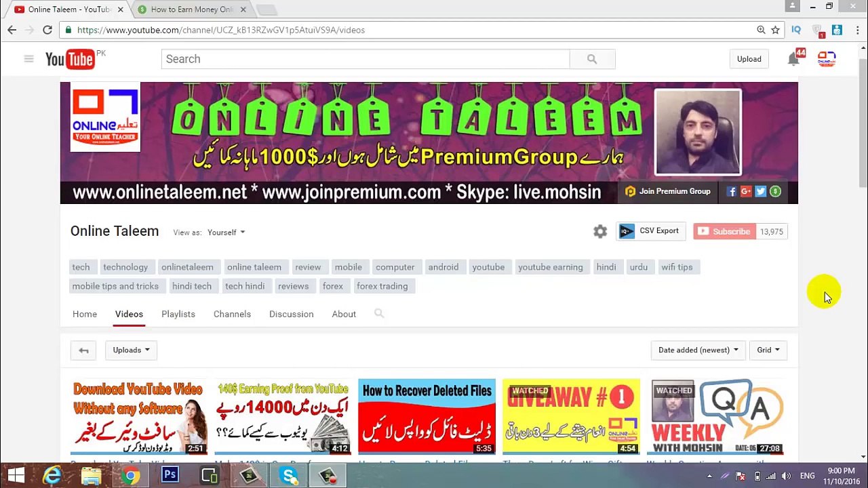Screen dimensions: 868x488
Task: Click the CSV Export button
Action: coord(651,231)
